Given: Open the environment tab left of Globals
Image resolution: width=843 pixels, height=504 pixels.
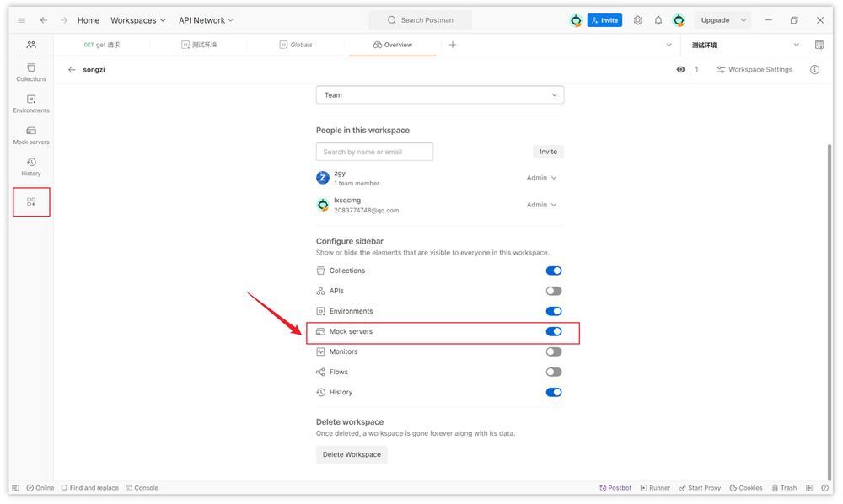Looking at the screenshot, I should pos(199,45).
